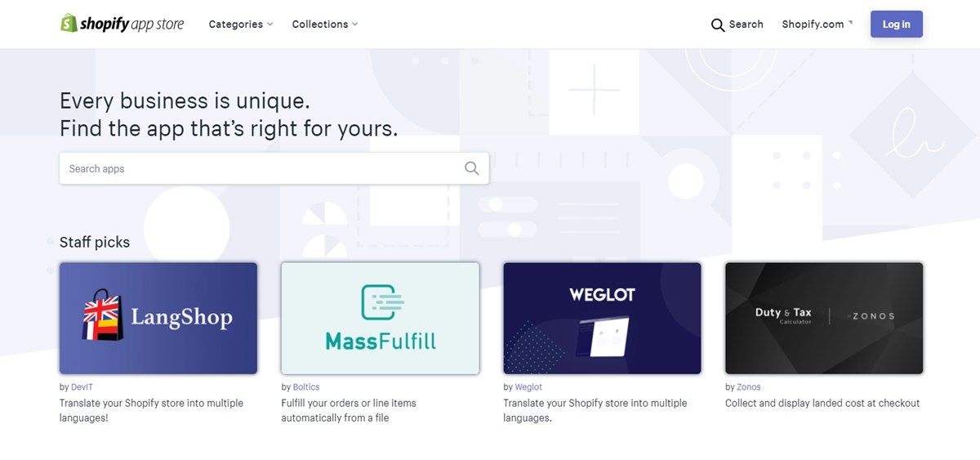The height and width of the screenshot is (460, 980).
Task: Open the Zonos developer link
Action: coord(749,387)
